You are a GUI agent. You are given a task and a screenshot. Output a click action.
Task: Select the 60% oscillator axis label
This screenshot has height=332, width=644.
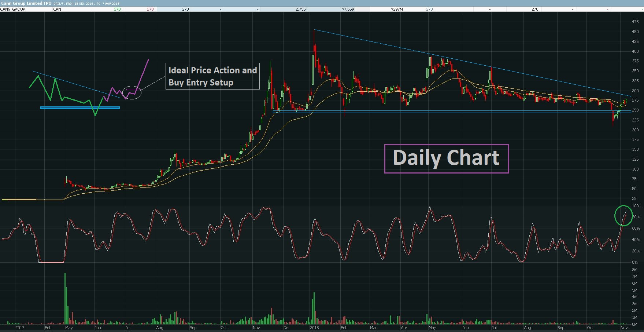(636, 229)
